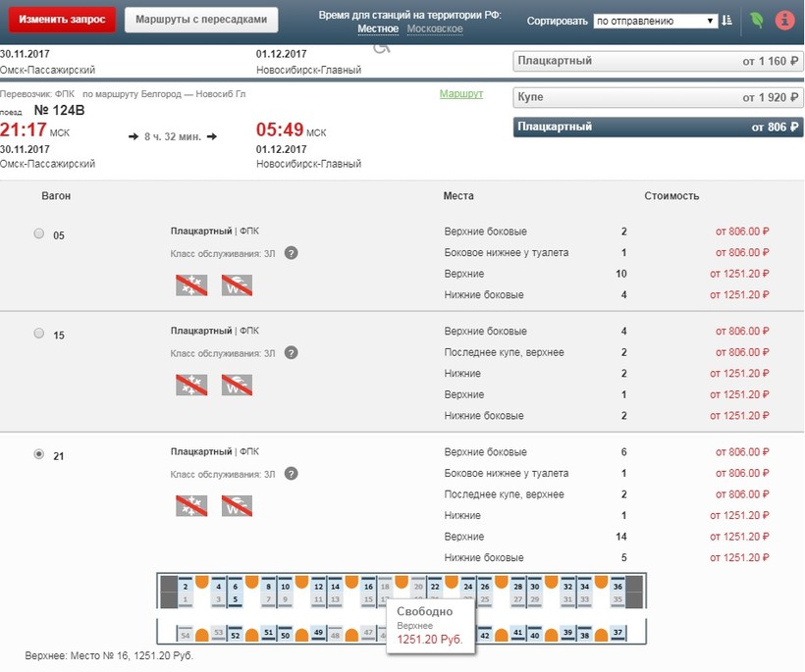
Task: Switch station time to Местное
Action: point(378,29)
